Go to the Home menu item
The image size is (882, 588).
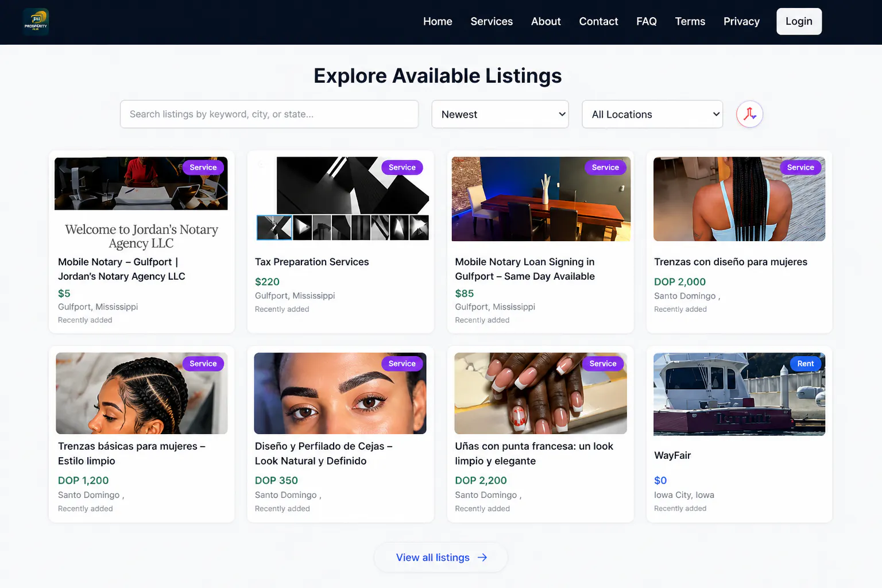click(x=438, y=21)
